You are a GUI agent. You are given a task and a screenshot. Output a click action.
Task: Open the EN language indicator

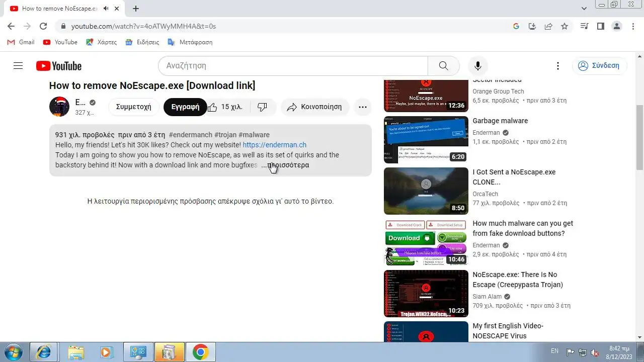[x=554, y=351]
